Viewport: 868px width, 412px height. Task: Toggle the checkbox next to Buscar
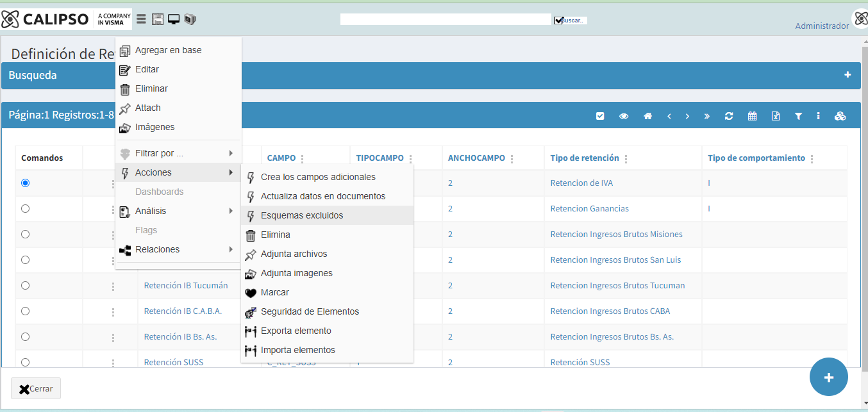[558, 21]
